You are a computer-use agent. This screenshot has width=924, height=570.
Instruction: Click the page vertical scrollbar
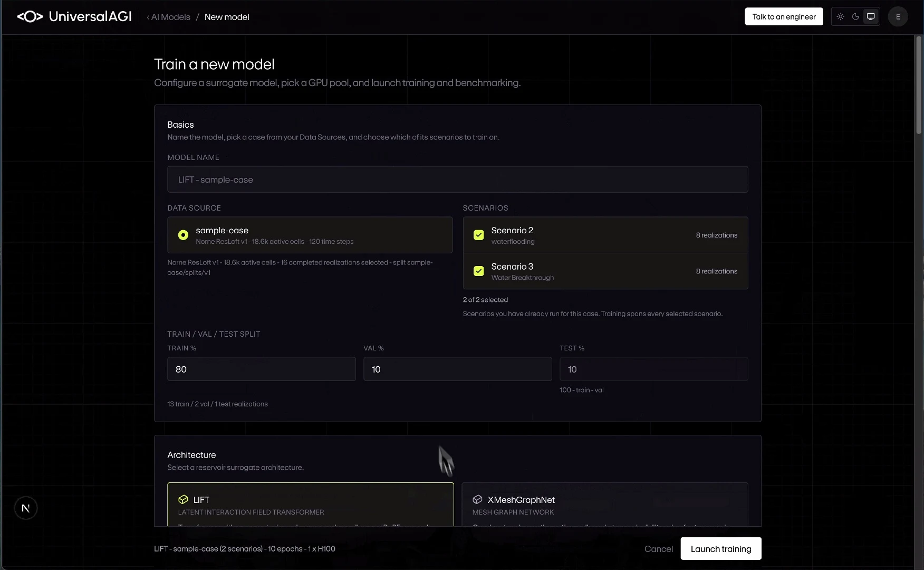pos(919,84)
